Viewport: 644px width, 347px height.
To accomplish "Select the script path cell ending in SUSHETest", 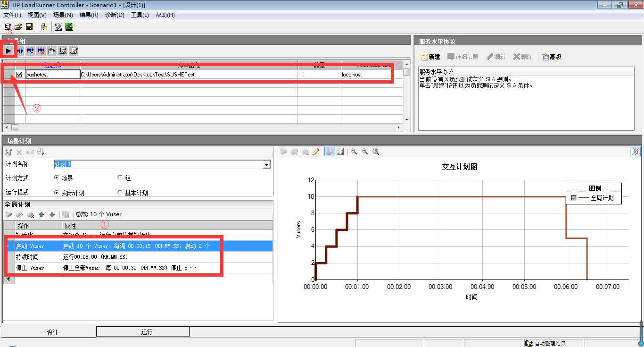I will point(189,75).
